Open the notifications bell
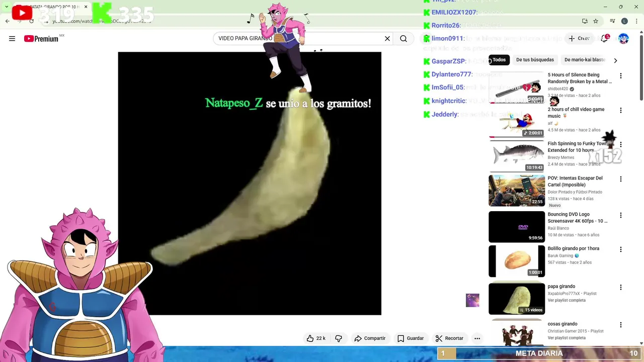 (x=604, y=39)
